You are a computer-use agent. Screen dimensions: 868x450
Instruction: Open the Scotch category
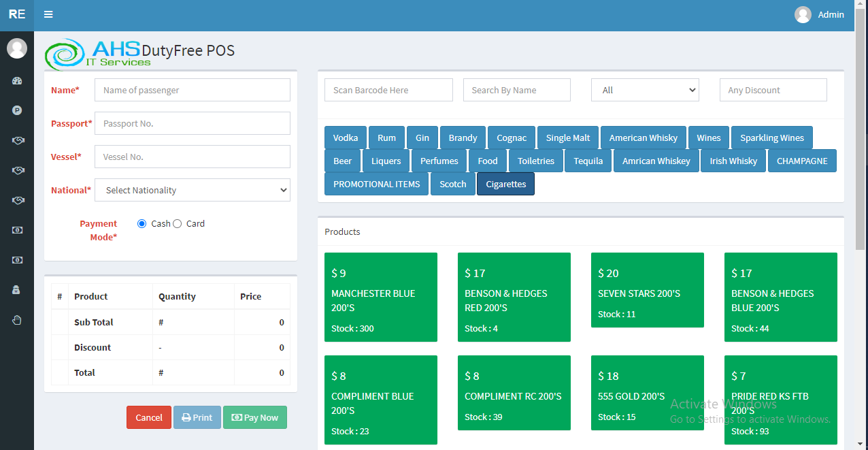click(x=453, y=184)
